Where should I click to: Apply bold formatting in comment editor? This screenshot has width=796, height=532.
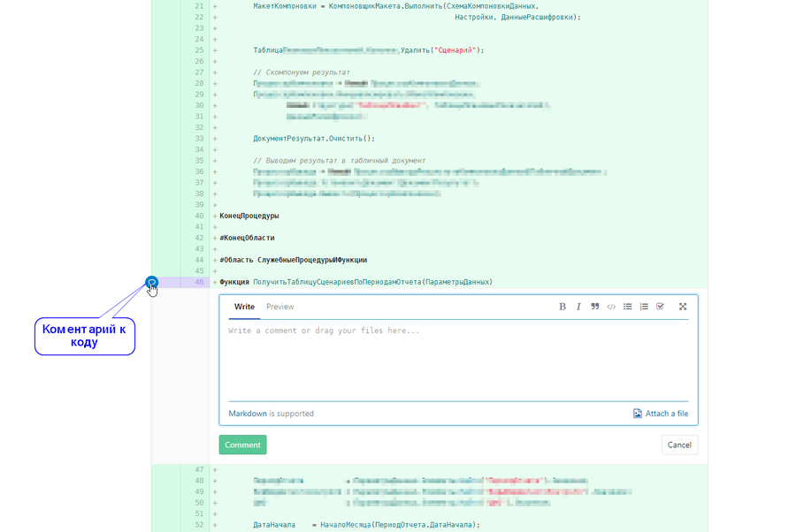click(562, 307)
